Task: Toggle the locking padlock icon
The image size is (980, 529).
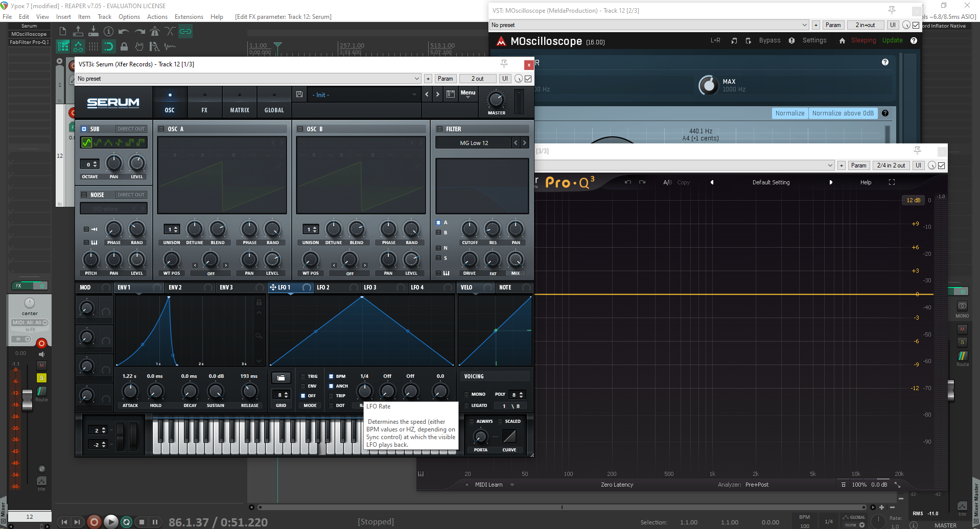Action: pos(124,47)
